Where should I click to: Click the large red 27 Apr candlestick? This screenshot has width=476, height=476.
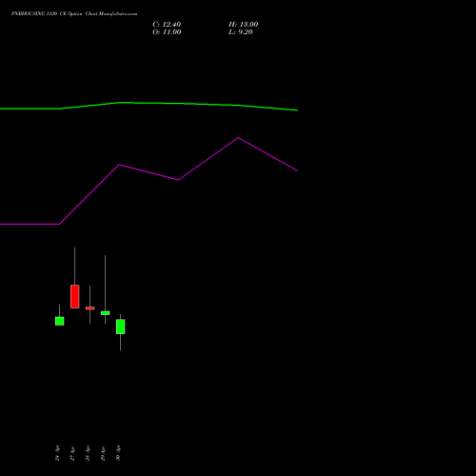74,296
